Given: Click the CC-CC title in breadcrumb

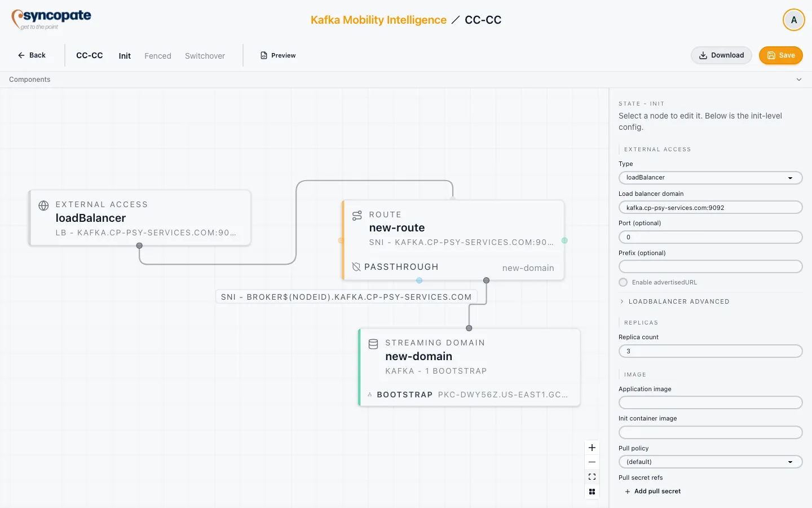Looking at the screenshot, I should (483, 20).
